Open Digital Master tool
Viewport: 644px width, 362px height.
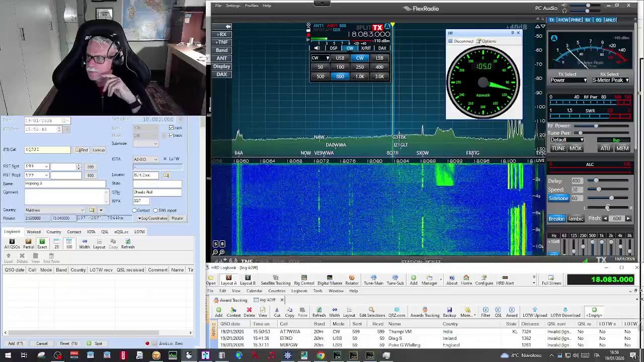point(330,280)
